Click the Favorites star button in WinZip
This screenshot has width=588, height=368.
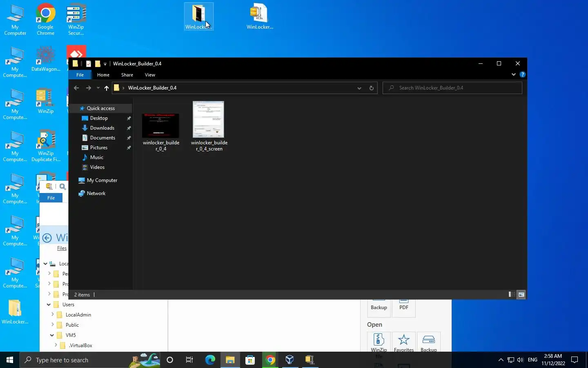click(404, 343)
